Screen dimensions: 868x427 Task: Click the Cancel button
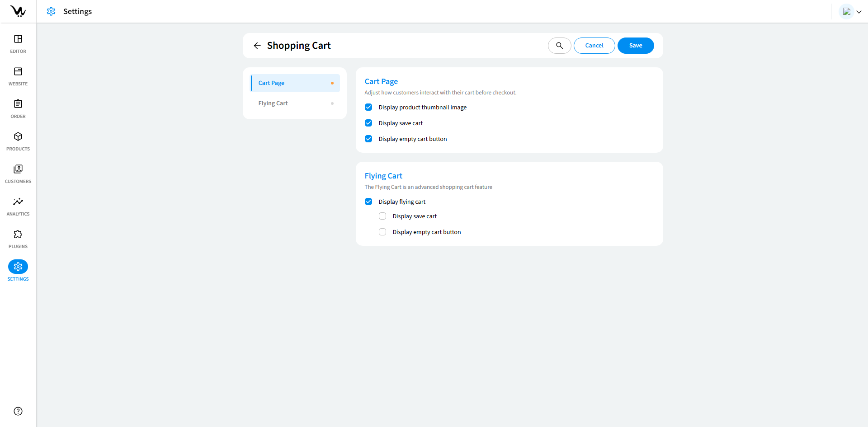[594, 46]
